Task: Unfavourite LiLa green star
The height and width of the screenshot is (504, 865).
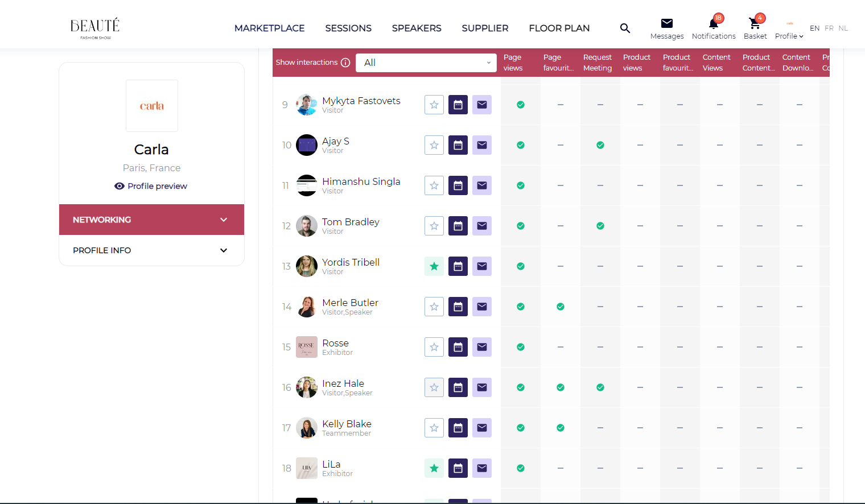Action: pos(434,468)
